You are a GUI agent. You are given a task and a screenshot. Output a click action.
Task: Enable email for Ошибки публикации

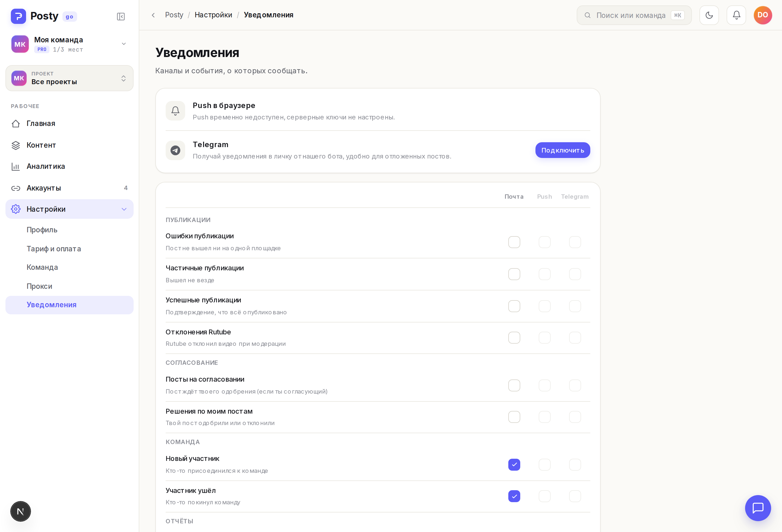coord(514,242)
